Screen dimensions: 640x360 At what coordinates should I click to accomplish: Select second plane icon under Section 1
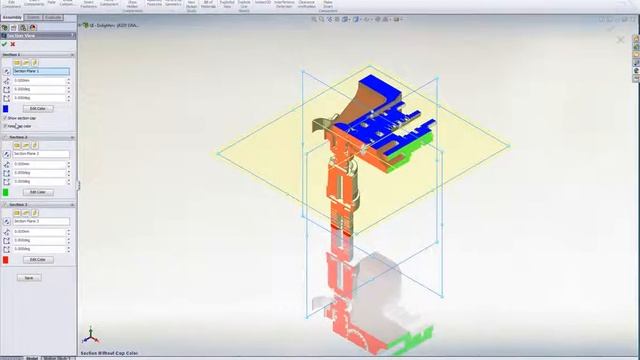click(x=26, y=63)
